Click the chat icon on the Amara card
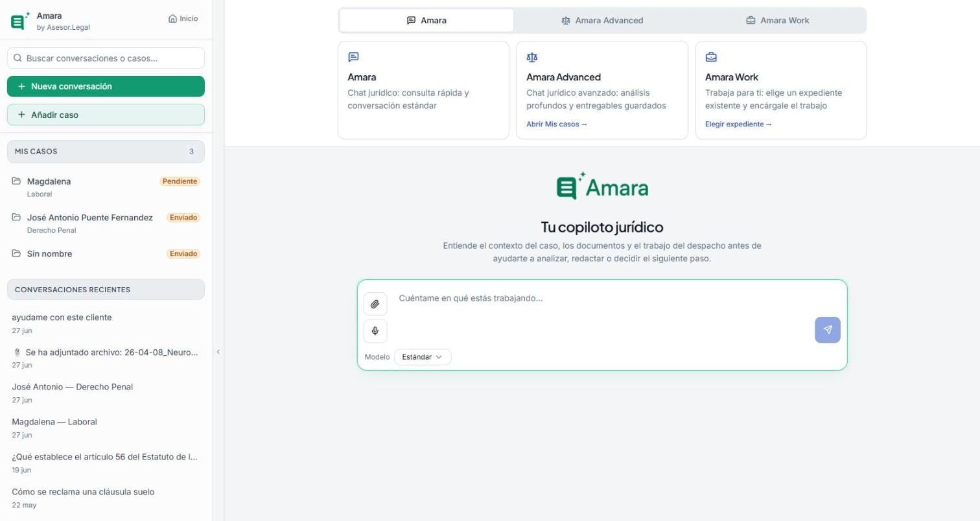Image resolution: width=980 pixels, height=521 pixels. [353, 57]
